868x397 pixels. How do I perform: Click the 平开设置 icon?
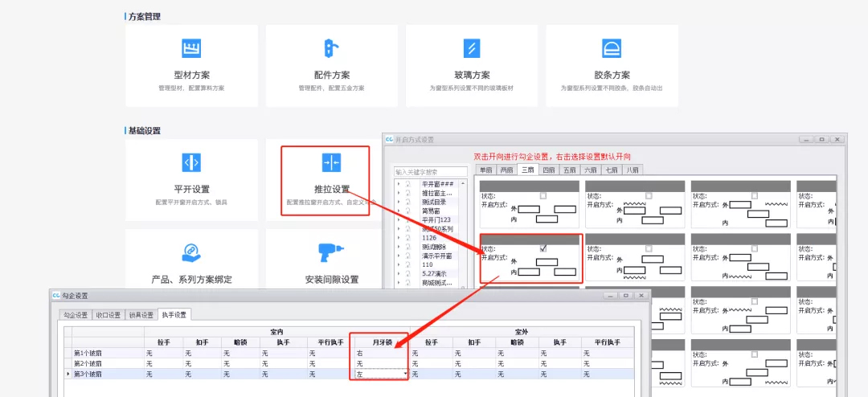(x=191, y=163)
